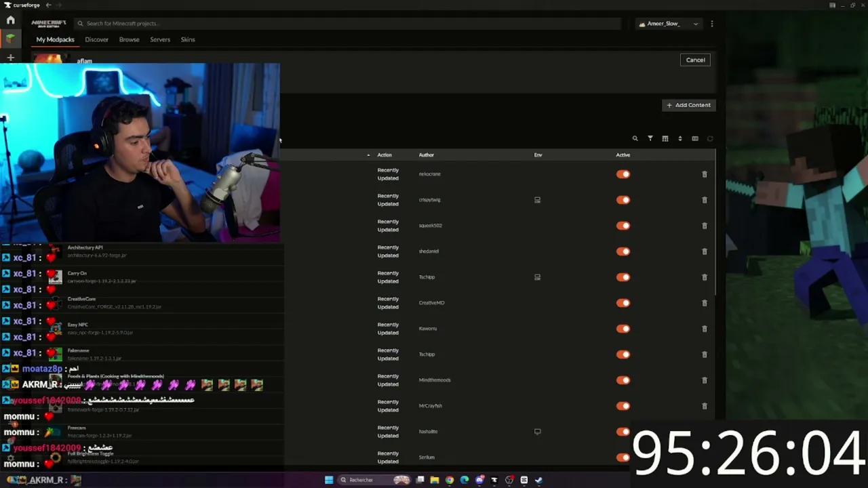Delete the MrCrayfish mod with trash icon
This screenshot has width=868, height=488.
click(x=705, y=406)
